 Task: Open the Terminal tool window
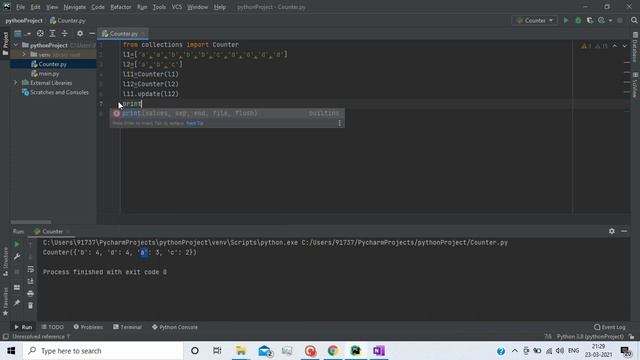pyautogui.click(x=127, y=327)
